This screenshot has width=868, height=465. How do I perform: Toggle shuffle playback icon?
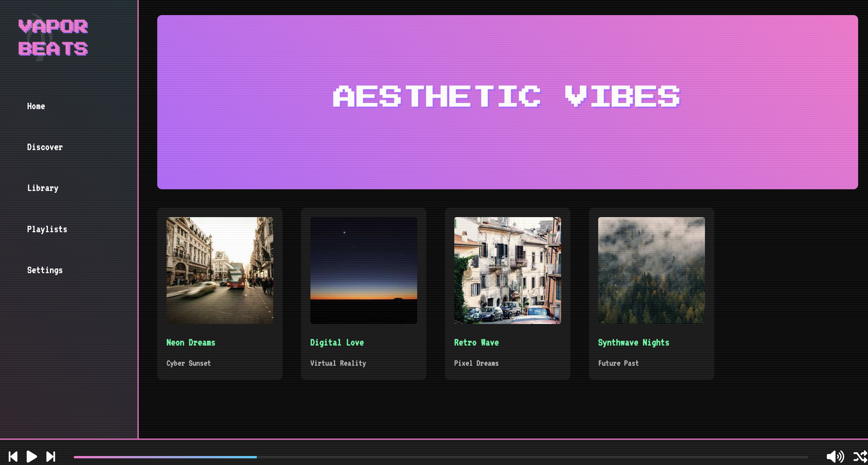pos(860,457)
